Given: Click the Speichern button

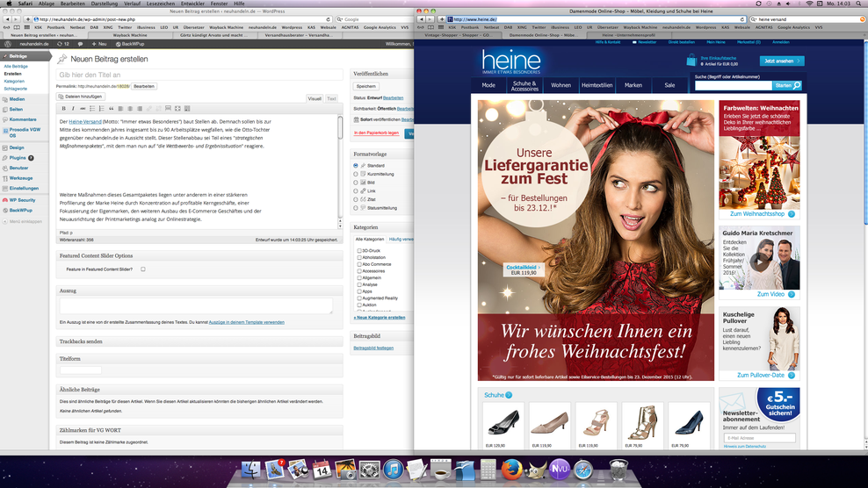Looking at the screenshot, I should pyautogui.click(x=365, y=86).
